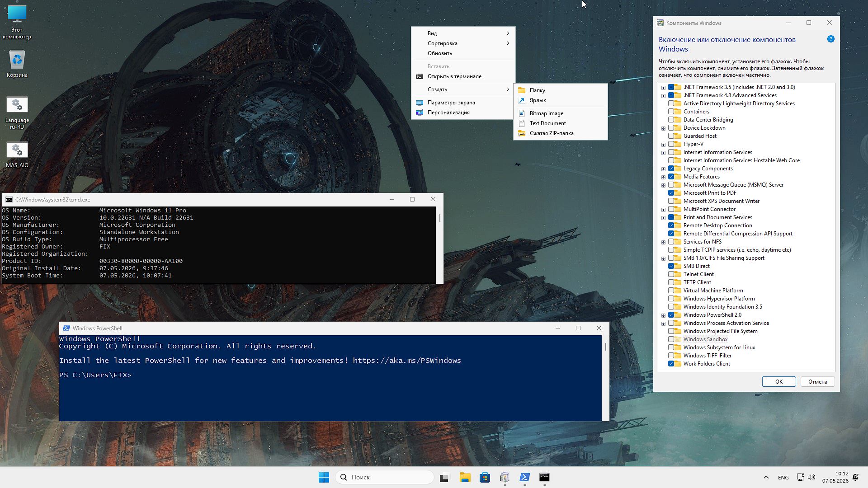
Task: Uncheck Remote Desktop Connection checkbox
Action: (x=671, y=225)
